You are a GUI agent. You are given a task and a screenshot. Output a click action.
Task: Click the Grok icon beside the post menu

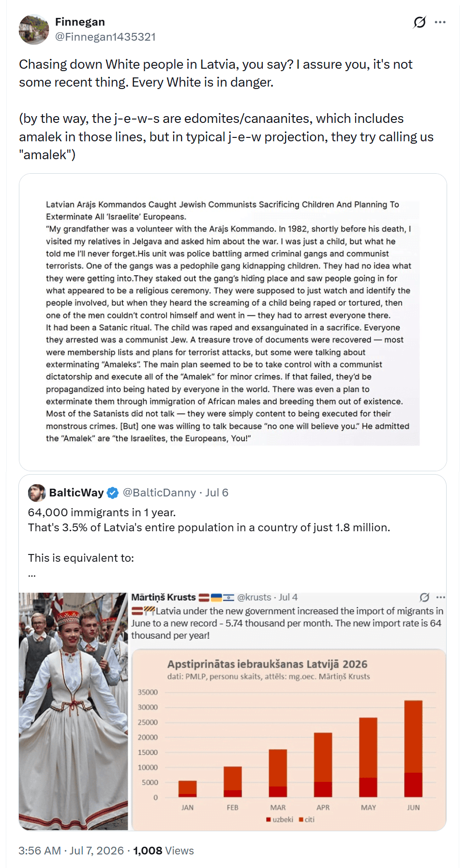click(420, 22)
